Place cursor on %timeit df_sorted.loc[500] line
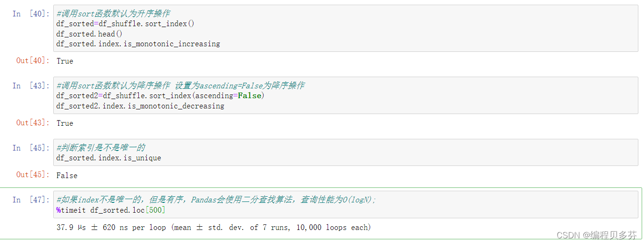 click(x=111, y=210)
